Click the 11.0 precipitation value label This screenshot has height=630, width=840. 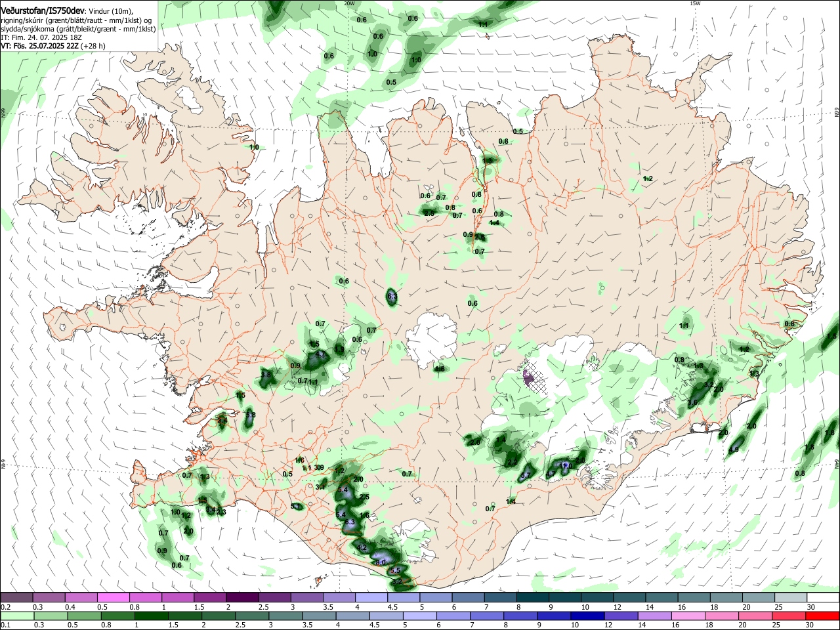(x=566, y=467)
